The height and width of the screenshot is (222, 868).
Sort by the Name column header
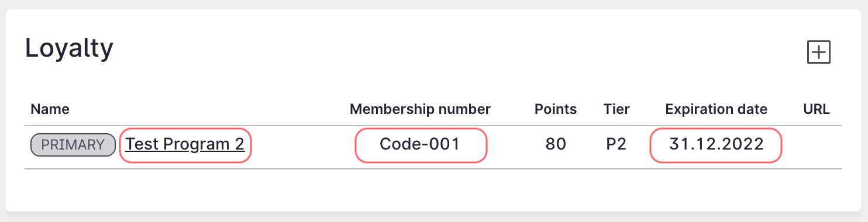coord(50,109)
